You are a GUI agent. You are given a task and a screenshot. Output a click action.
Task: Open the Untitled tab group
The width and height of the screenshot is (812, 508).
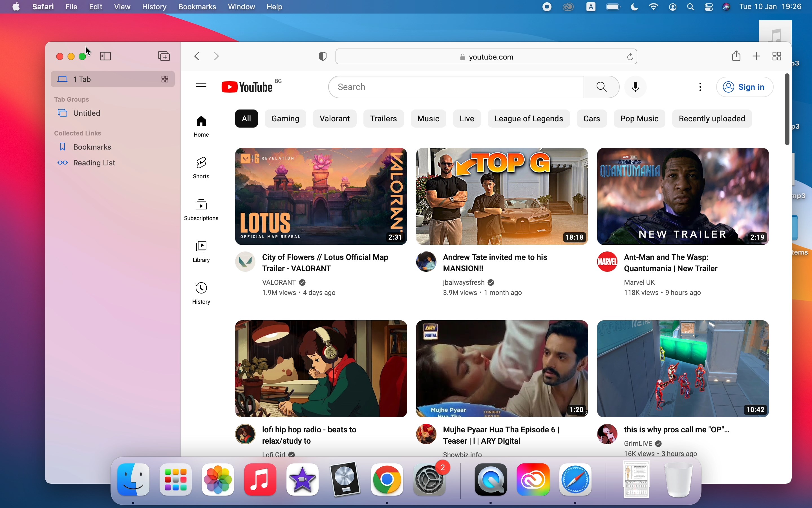click(x=113, y=113)
